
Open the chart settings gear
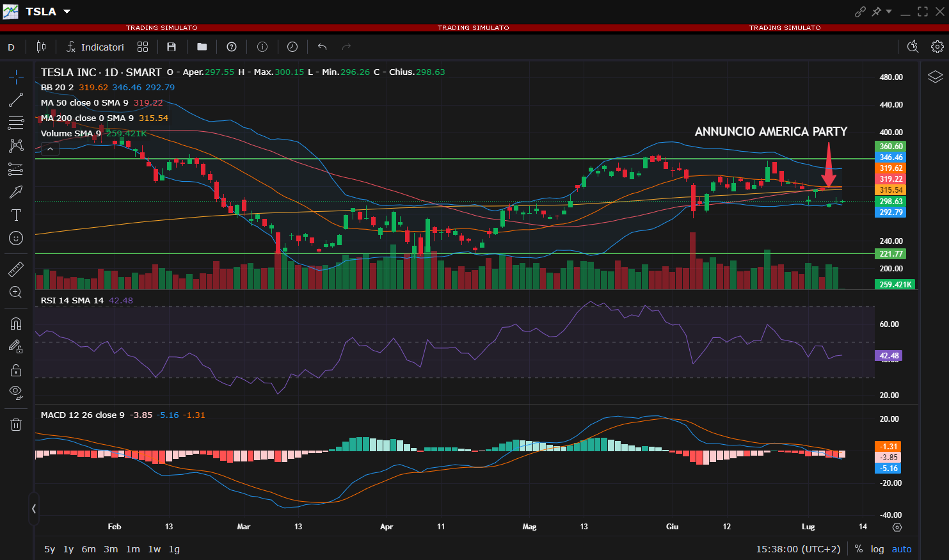[x=937, y=47]
